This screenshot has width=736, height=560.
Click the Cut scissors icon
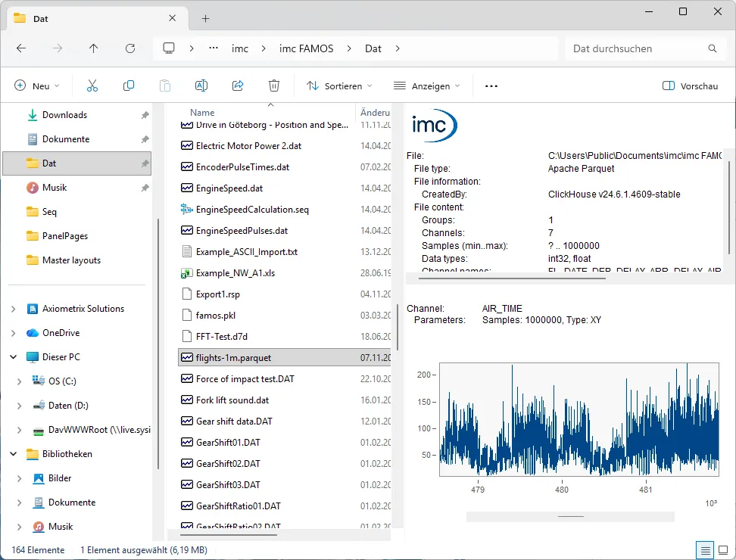pos(92,86)
